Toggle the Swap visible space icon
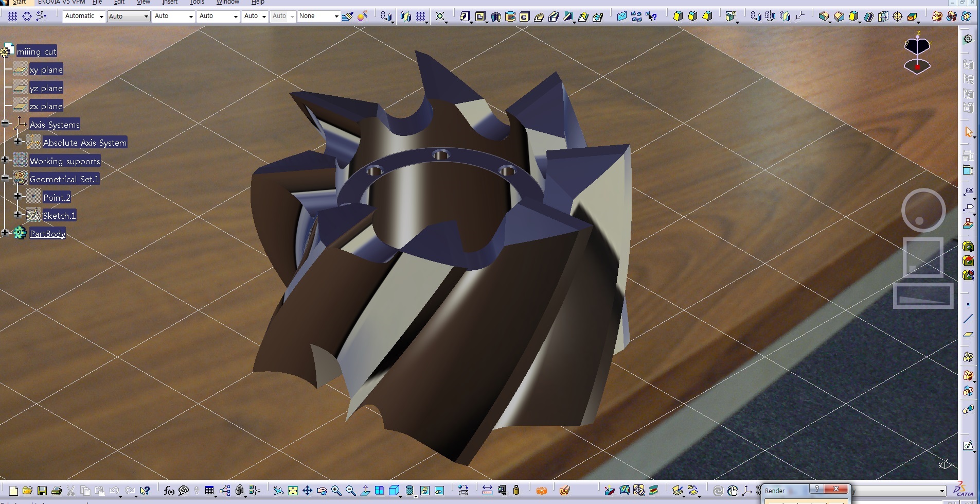Image resolution: width=980 pixels, height=504 pixels. pyautogui.click(x=439, y=491)
